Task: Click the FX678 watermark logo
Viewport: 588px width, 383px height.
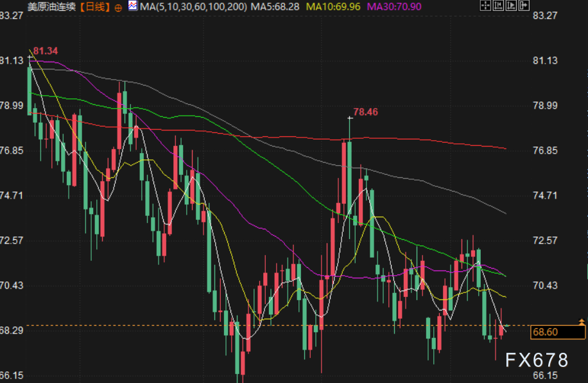Action: (x=537, y=360)
